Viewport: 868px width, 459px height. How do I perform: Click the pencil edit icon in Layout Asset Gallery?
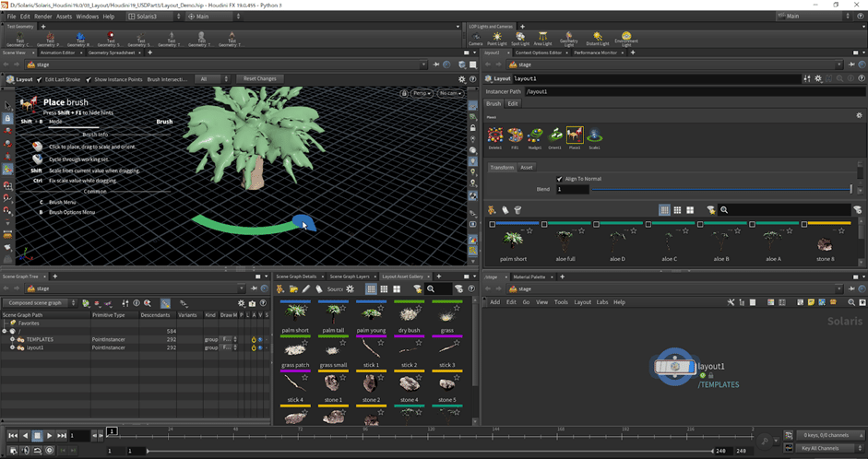coord(305,288)
